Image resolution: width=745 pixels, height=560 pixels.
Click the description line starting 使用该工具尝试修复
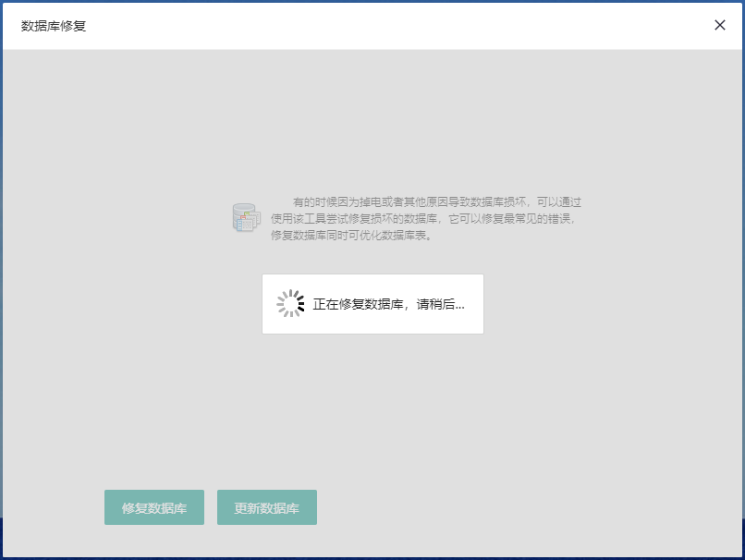pyautogui.click(x=422, y=219)
